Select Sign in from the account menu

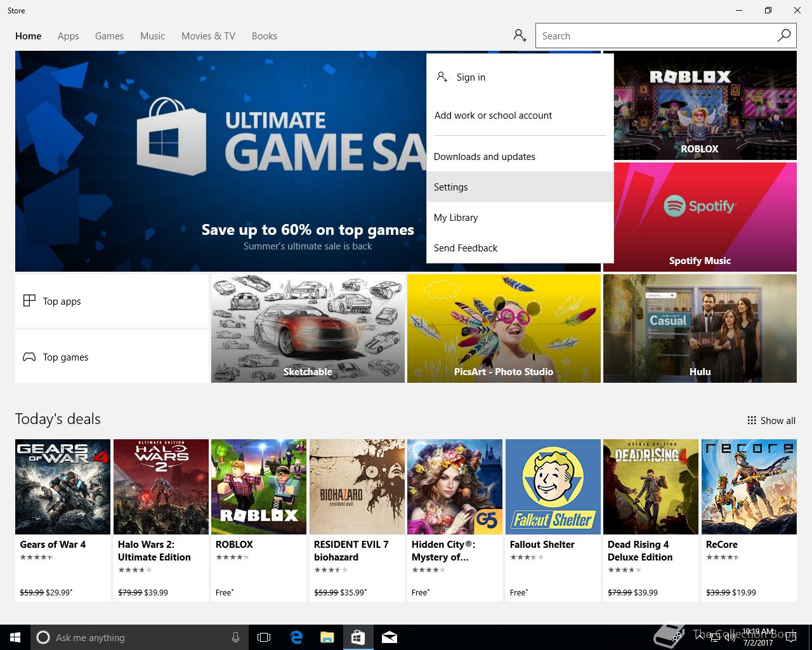click(520, 77)
